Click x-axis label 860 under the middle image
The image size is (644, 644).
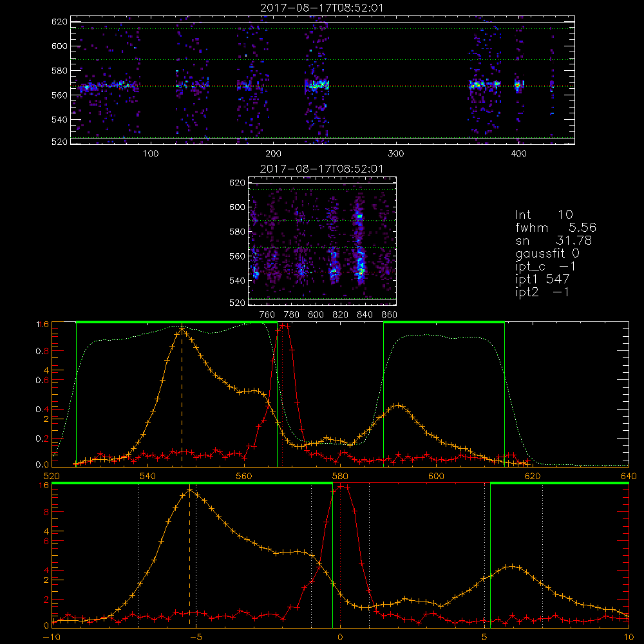(x=390, y=315)
